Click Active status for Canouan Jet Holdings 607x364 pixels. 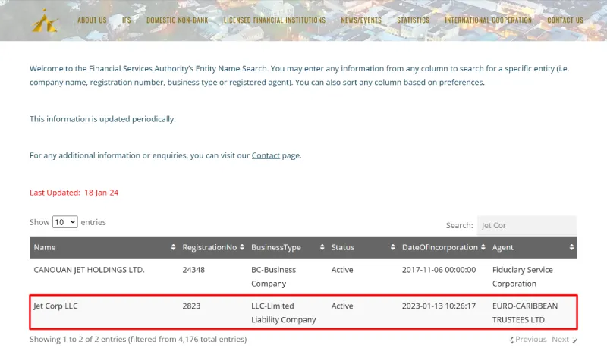(x=342, y=270)
